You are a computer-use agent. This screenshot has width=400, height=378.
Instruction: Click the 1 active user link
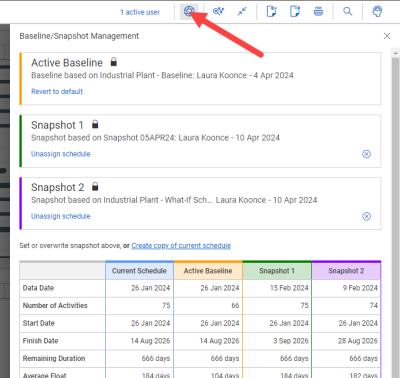tap(140, 12)
